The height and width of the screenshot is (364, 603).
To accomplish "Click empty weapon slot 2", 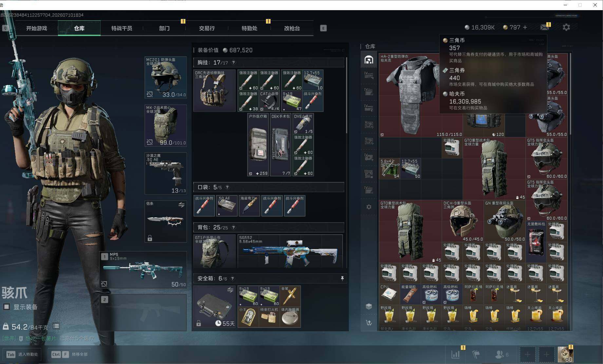I will (x=143, y=312).
